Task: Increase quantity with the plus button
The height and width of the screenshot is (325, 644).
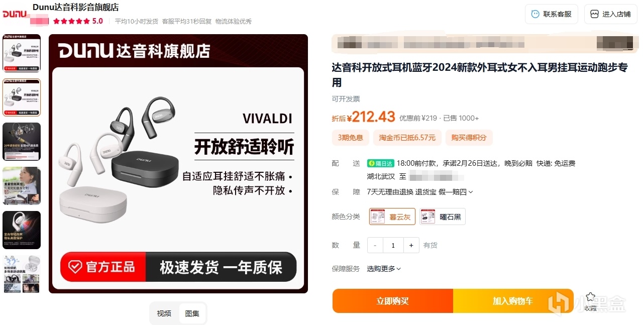Action: [411, 245]
